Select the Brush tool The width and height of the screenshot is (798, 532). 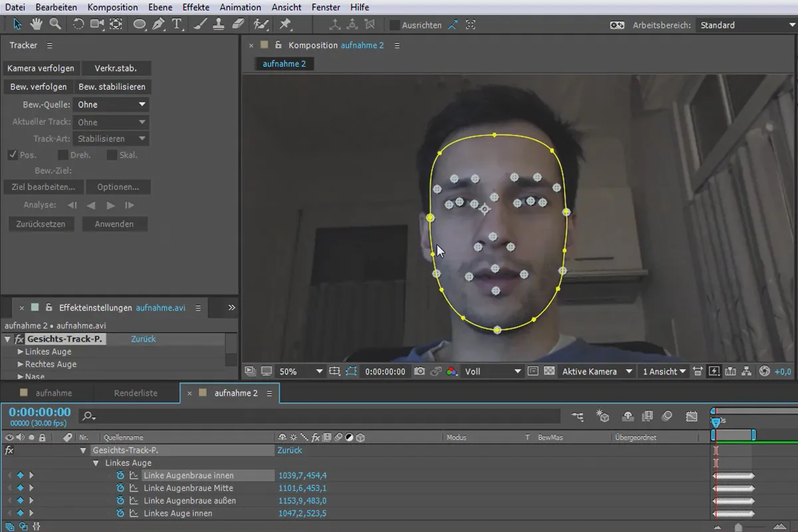click(201, 25)
